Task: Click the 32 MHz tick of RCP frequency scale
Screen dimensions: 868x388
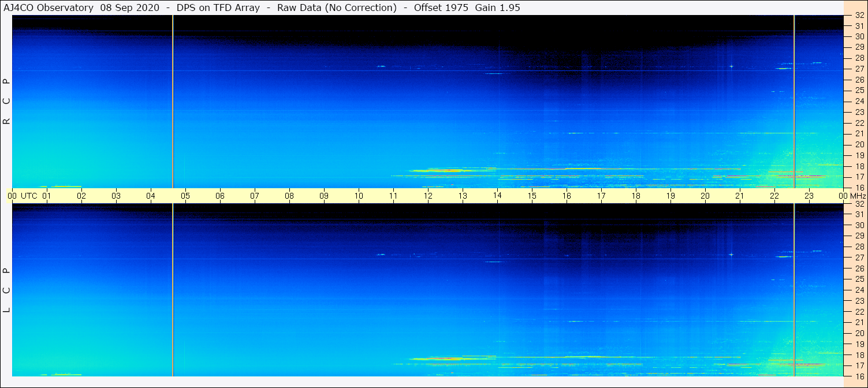Action: point(859,15)
